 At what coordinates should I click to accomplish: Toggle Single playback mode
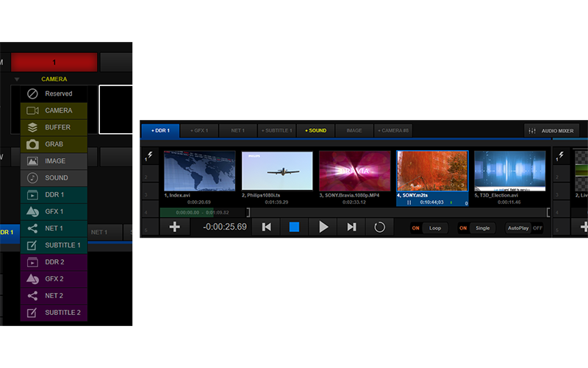click(482, 228)
